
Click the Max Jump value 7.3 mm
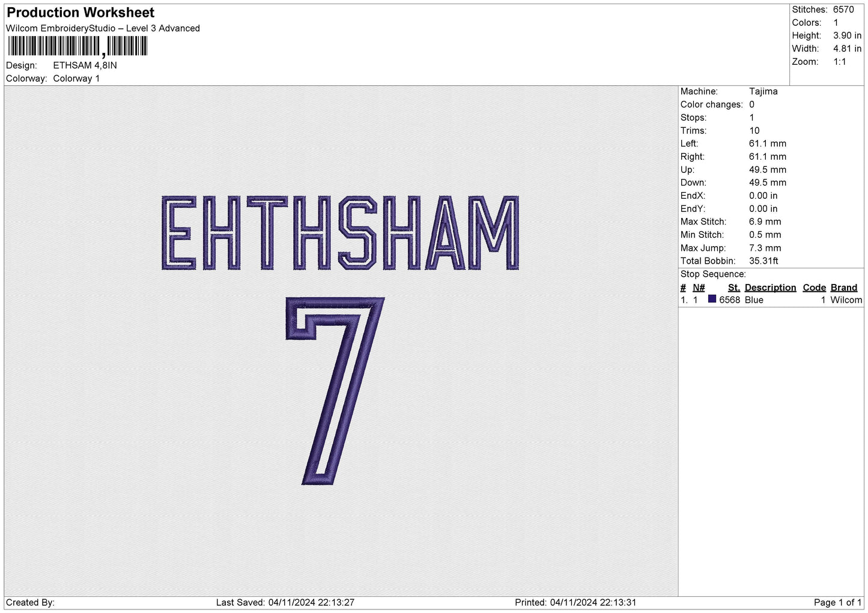click(765, 248)
